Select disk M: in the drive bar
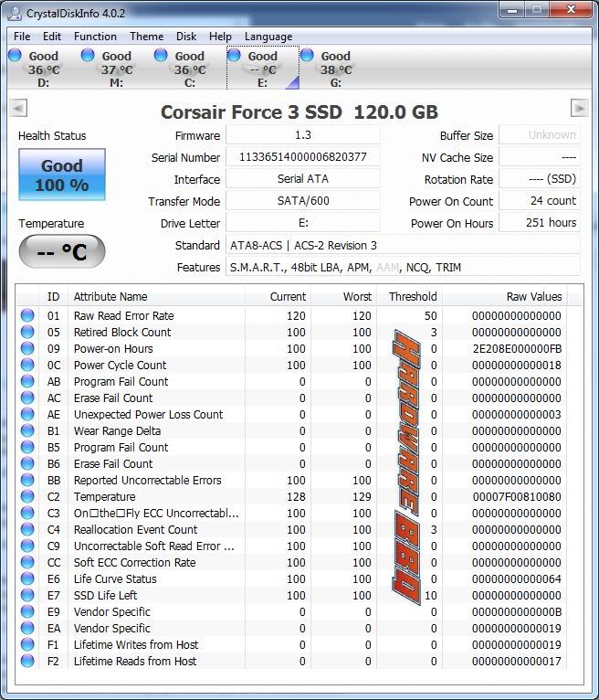 116,68
